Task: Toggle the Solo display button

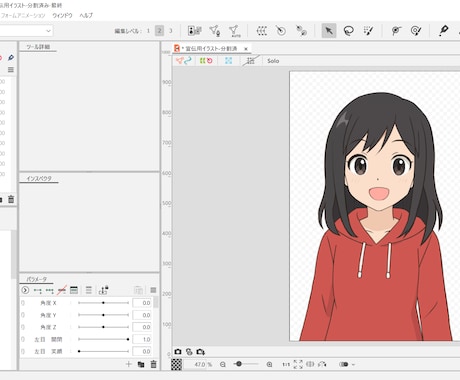Action: (273, 61)
